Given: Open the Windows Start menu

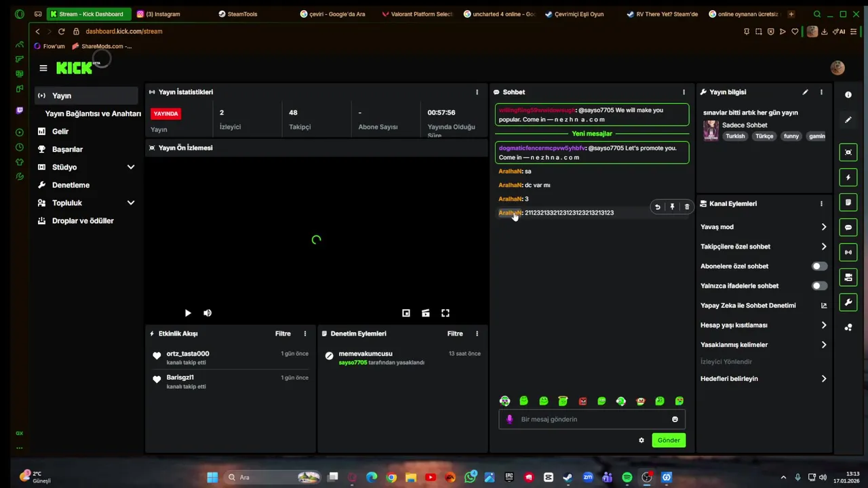Looking at the screenshot, I should 212,477.
